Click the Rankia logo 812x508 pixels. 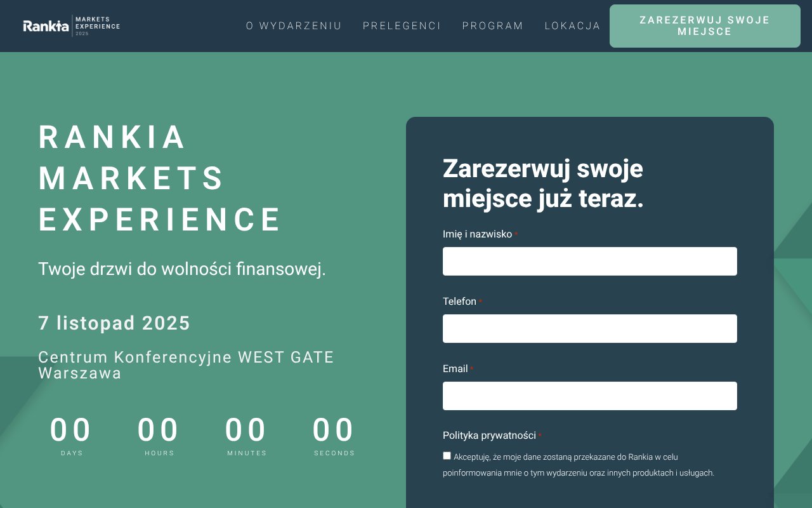[x=44, y=26]
